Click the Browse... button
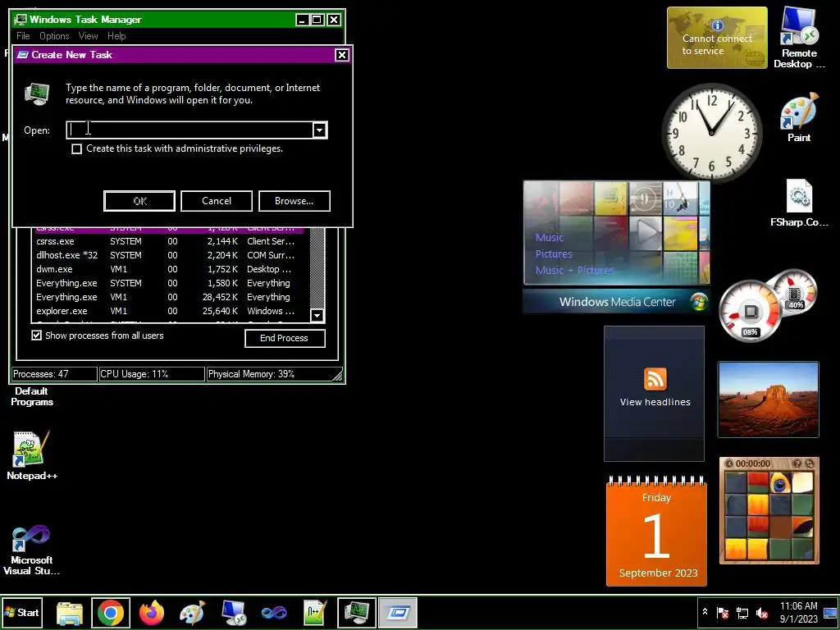This screenshot has width=840, height=630. pyautogui.click(x=294, y=201)
